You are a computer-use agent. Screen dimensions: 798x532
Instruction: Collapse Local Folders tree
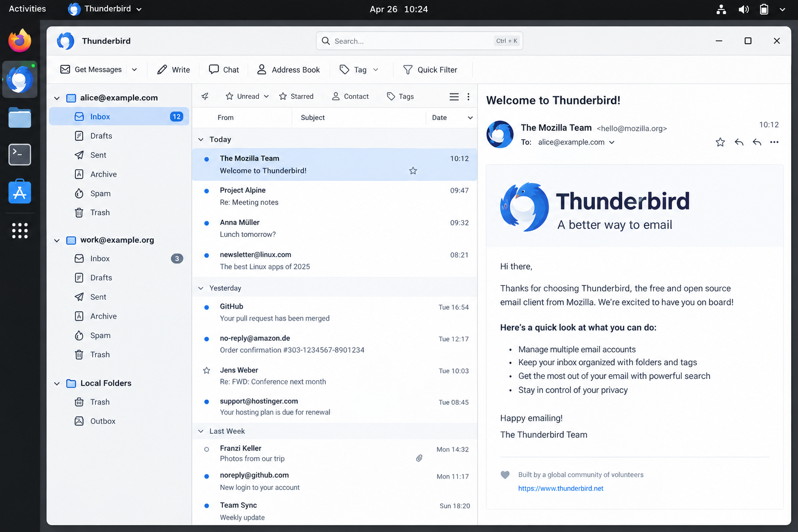coord(57,383)
